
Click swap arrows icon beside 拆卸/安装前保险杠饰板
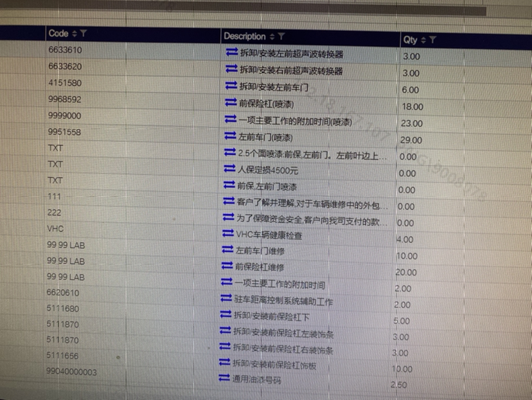click(x=225, y=361)
